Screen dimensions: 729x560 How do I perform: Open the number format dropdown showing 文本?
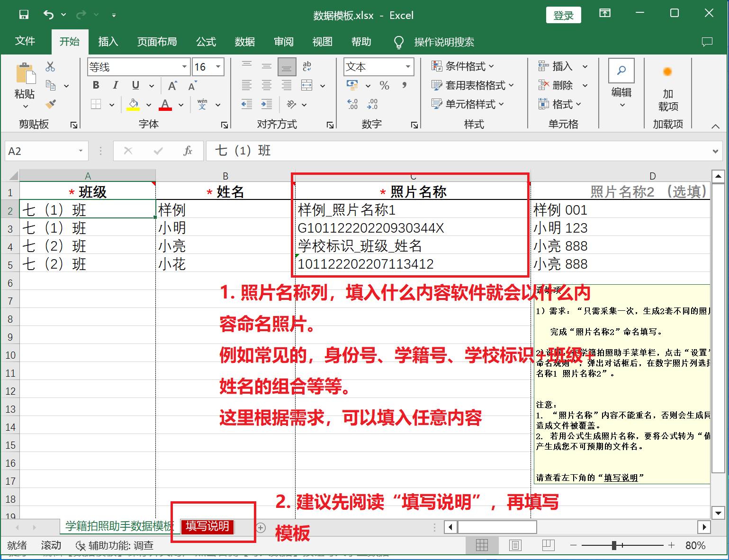pyautogui.click(x=408, y=67)
